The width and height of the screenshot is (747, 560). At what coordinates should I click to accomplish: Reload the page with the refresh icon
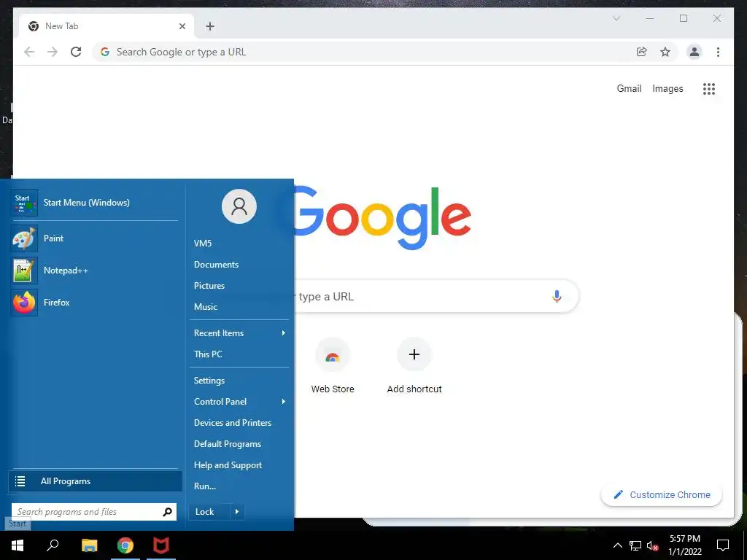(x=76, y=52)
